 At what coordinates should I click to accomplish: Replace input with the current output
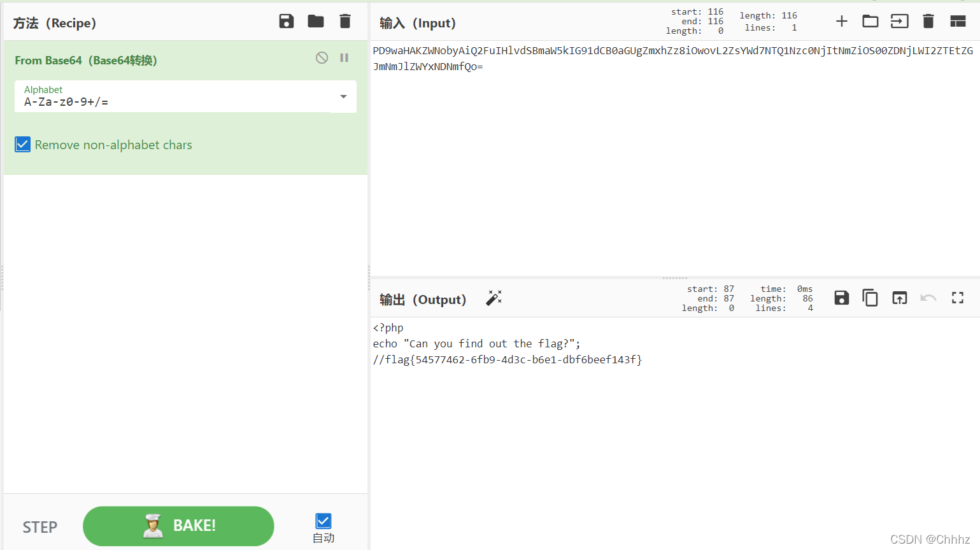pos(899,298)
